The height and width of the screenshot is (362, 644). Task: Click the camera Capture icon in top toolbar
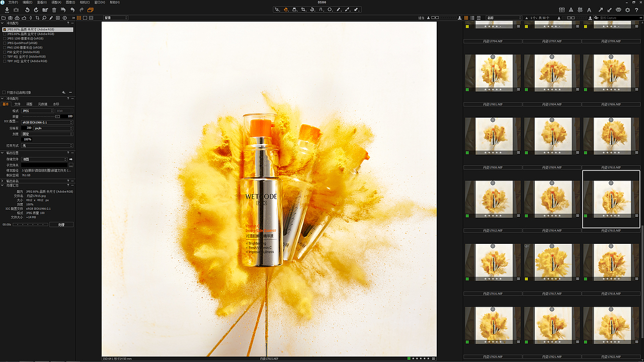[15, 10]
